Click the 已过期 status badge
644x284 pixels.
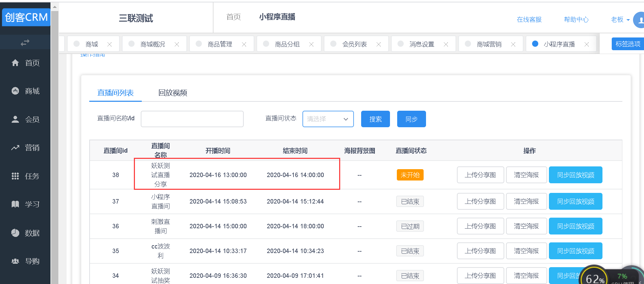pyautogui.click(x=410, y=226)
